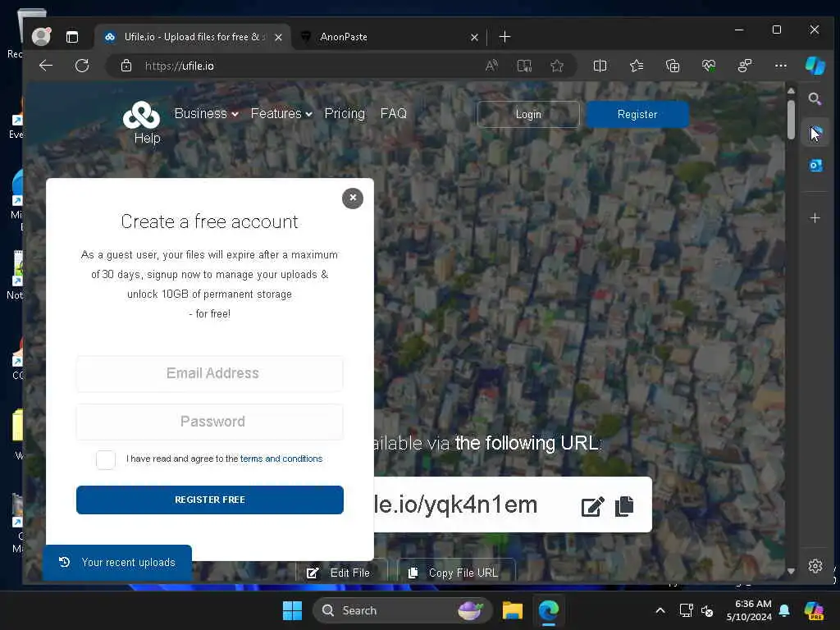The height and width of the screenshot is (630, 840).
Task: Open the notifications bell icon
Action: pos(784,610)
